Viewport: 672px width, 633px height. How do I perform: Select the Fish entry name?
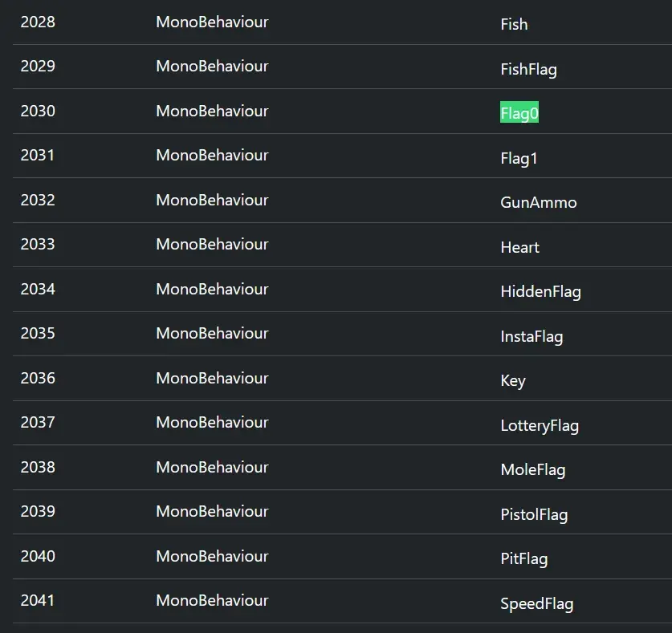click(514, 24)
